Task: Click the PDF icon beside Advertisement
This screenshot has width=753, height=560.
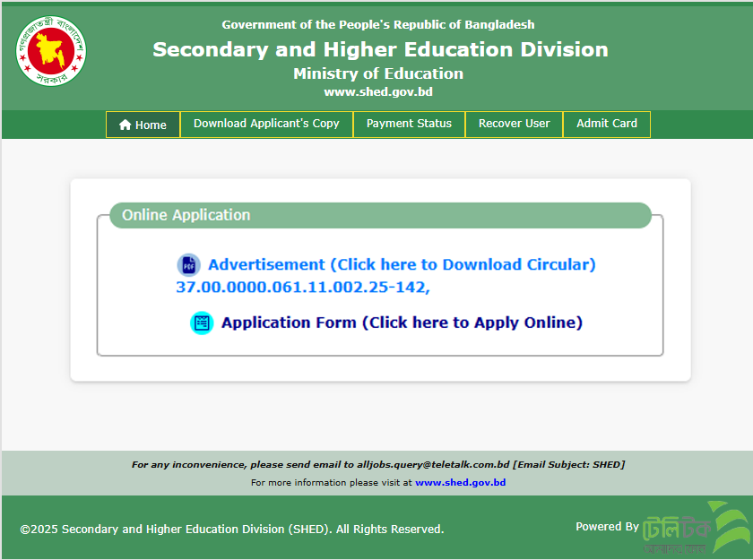Action: tap(188, 265)
